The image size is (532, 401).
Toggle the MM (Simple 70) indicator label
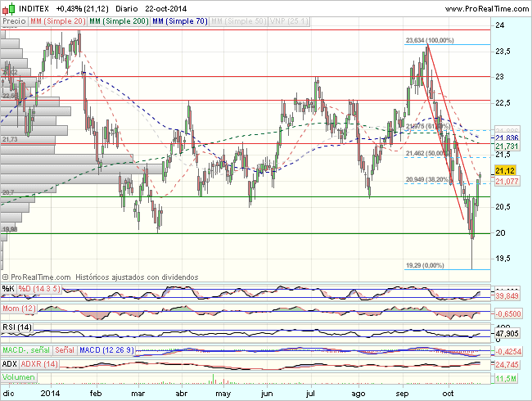(x=180, y=21)
